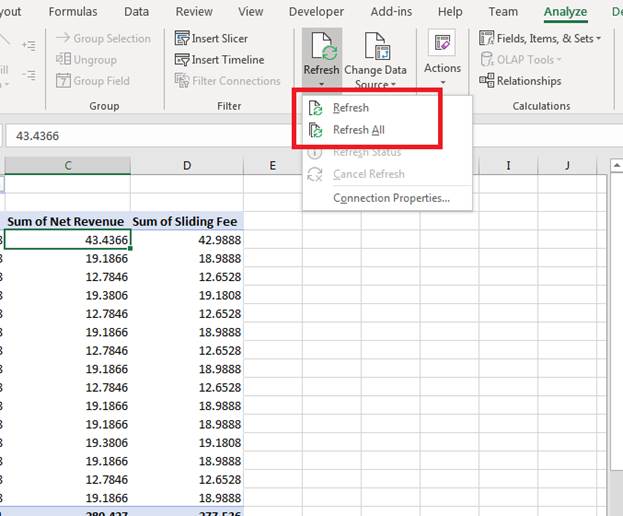The width and height of the screenshot is (623, 516).
Task: Click the Group Selection button label
Action: point(112,39)
